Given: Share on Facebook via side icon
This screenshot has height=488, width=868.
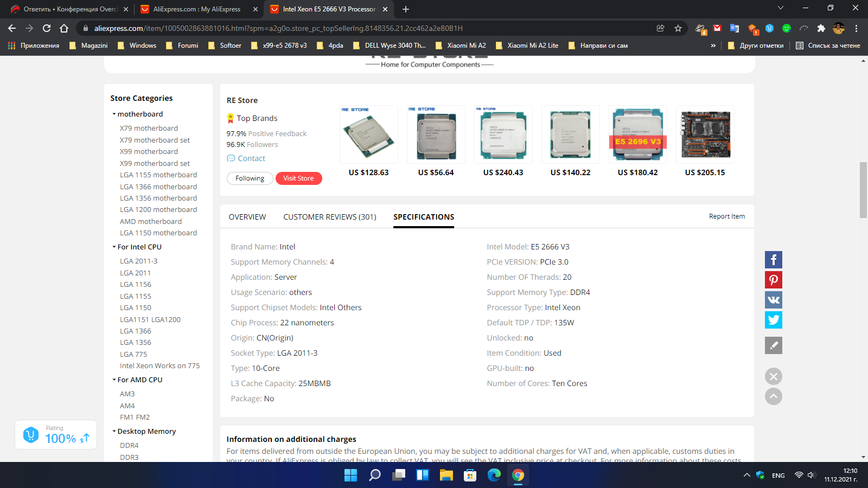Looking at the screenshot, I should pos(774,260).
